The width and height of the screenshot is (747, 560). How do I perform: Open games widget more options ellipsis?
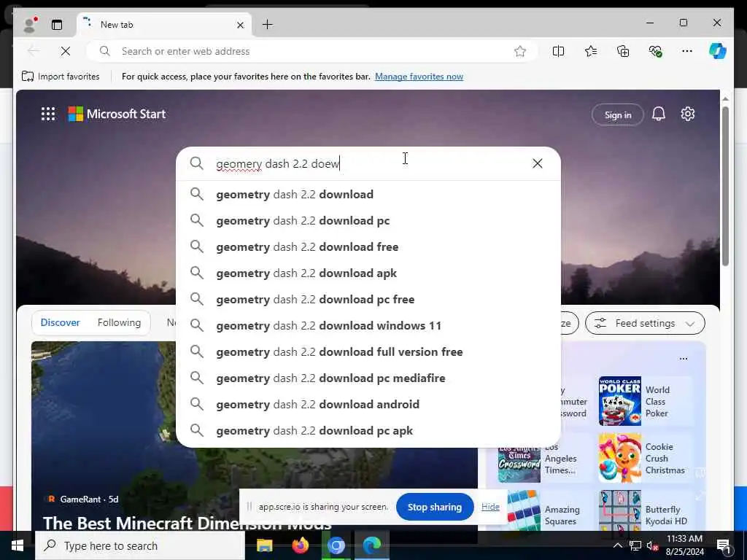(x=683, y=359)
